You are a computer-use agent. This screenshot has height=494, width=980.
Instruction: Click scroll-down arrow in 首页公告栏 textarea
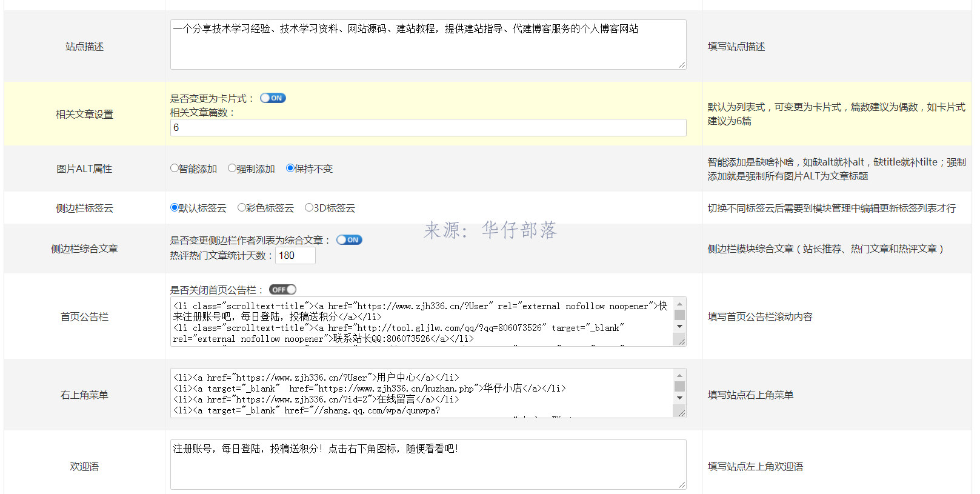pyautogui.click(x=679, y=327)
